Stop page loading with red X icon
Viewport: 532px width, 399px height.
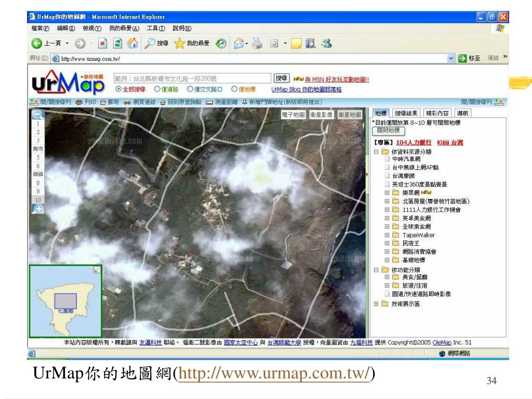click(x=102, y=44)
